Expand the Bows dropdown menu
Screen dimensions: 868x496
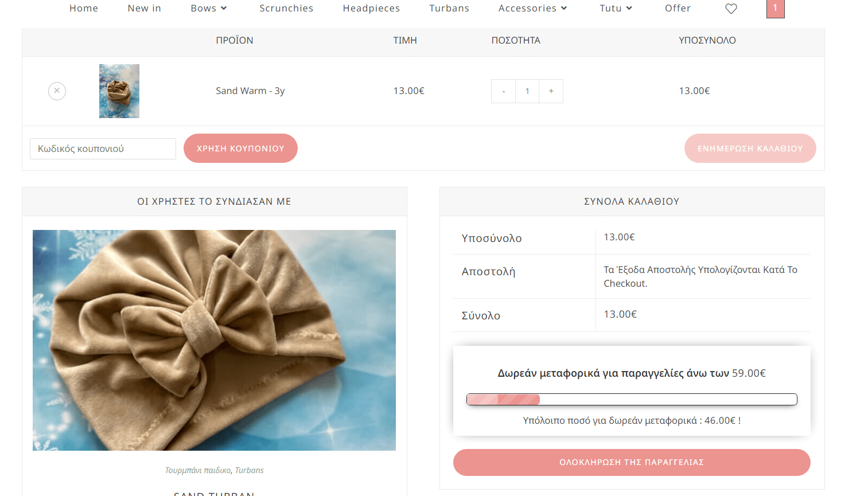pos(209,8)
